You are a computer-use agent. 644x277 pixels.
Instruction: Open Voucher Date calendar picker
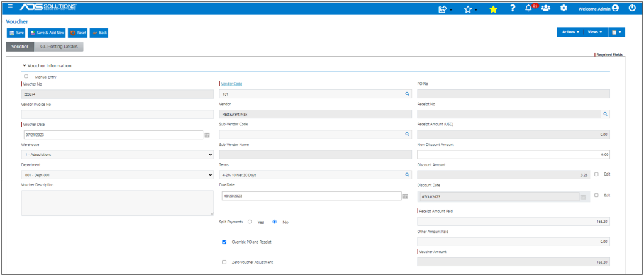(x=208, y=135)
